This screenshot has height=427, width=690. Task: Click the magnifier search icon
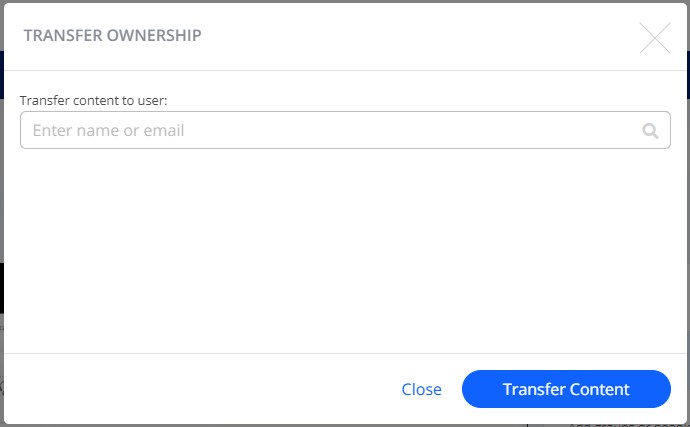tap(650, 131)
